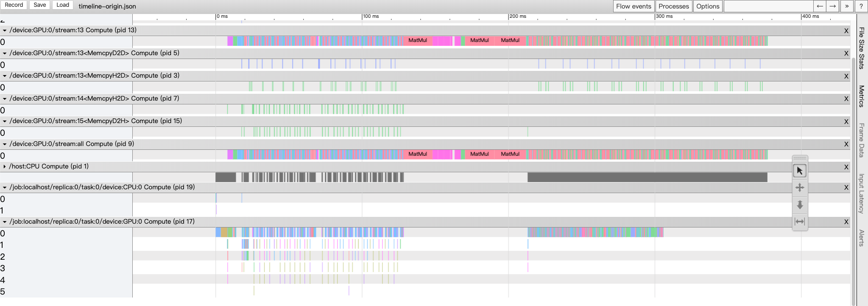Select first MatMul slice in stream:all track
This screenshot has height=306, width=868.
coord(417,154)
